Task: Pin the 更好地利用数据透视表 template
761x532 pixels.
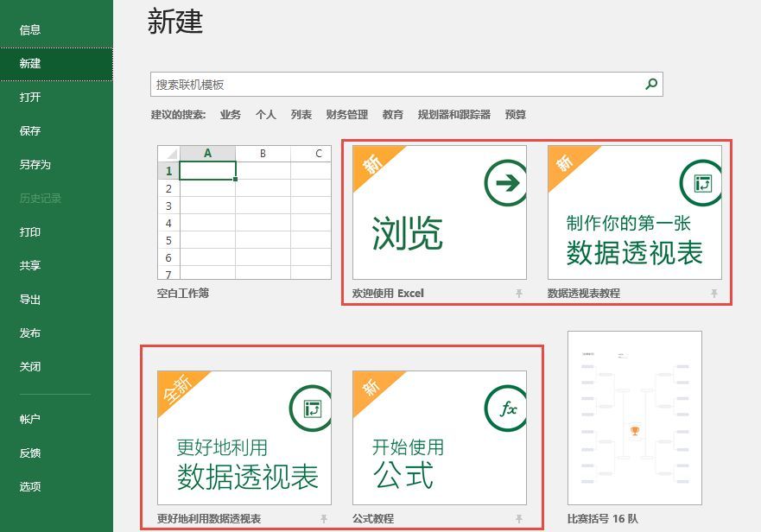Action: [324, 519]
